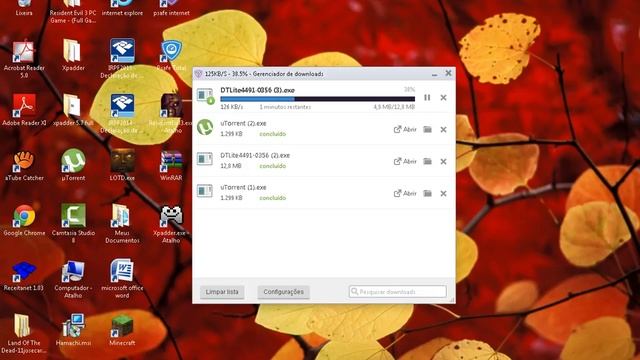640x360 pixels.
Task: Cancel the DTLite4491-0356 (3).exe download
Action: click(443, 98)
